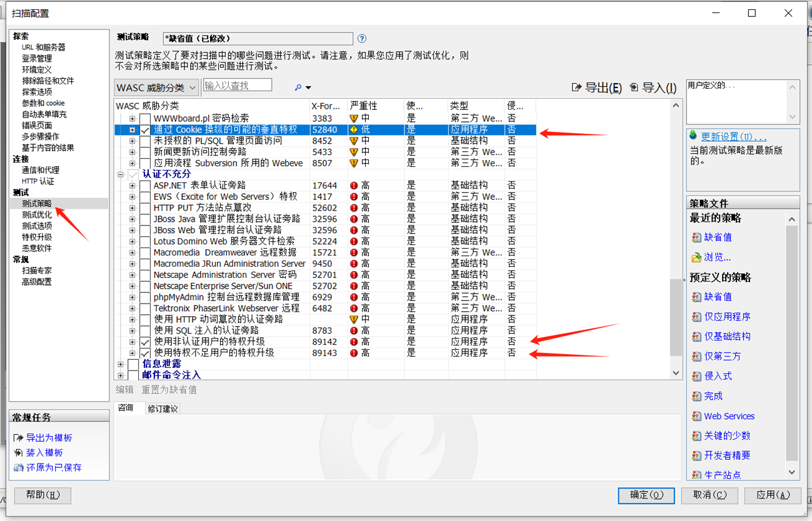Click the 生产站点 policy icon
The image size is (812, 521).
point(696,475)
